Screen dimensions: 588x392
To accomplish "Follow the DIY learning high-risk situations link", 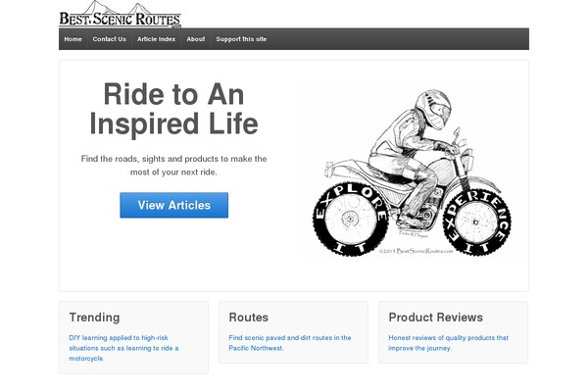I will (123, 348).
